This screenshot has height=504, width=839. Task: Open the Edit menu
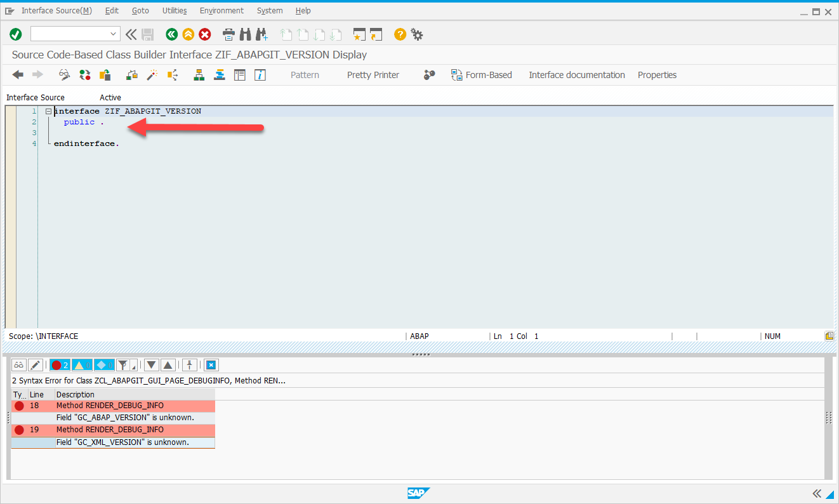coord(112,11)
